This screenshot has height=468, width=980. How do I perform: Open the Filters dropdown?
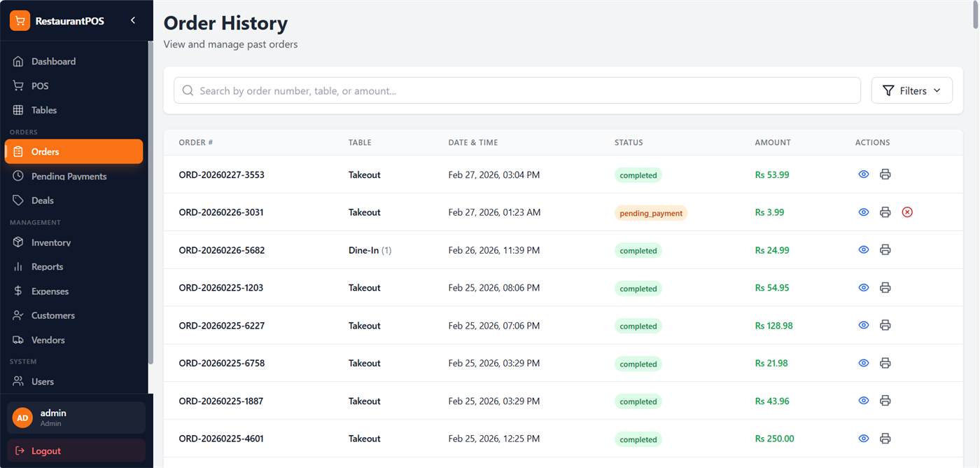(911, 90)
